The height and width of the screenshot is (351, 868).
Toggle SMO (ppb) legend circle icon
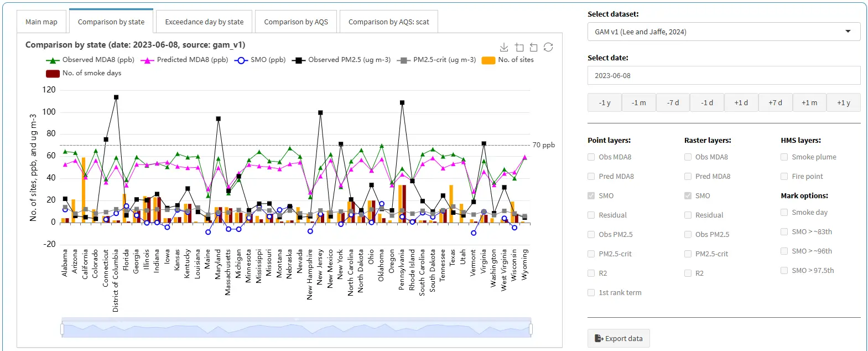(x=241, y=60)
